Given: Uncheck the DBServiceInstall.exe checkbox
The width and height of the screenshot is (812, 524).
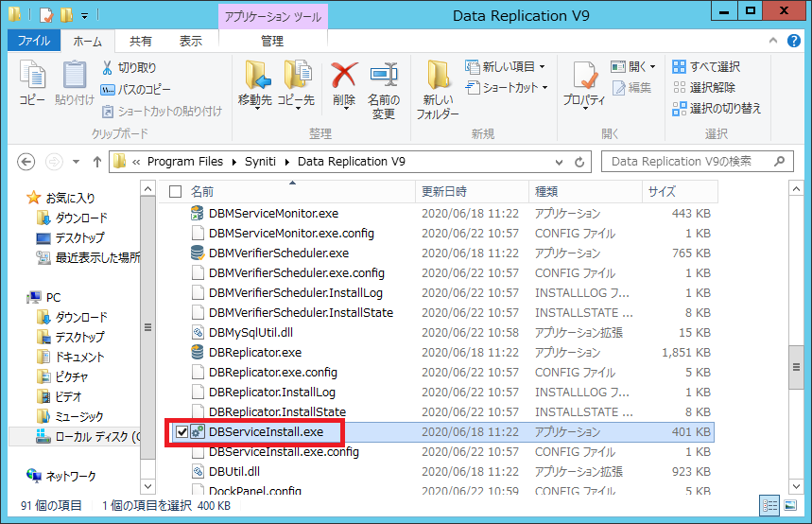Looking at the screenshot, I should 181,431.
